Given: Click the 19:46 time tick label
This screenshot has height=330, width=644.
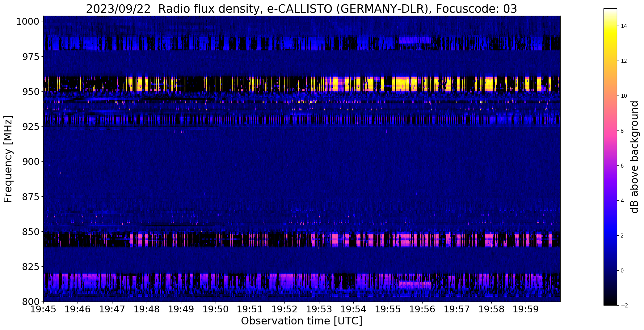Looking at the screenshot, I should click(78, 309).
